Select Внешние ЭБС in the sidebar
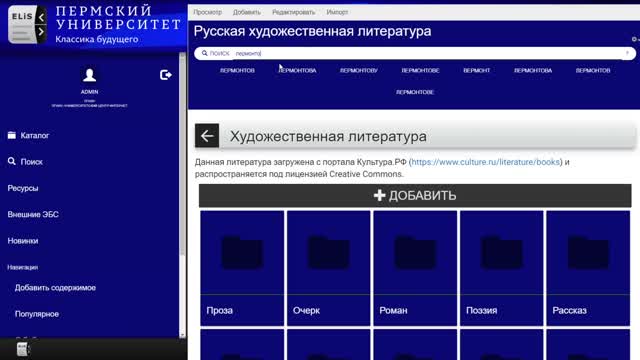This screenshot has width=640, height=360. pos(33,214)
